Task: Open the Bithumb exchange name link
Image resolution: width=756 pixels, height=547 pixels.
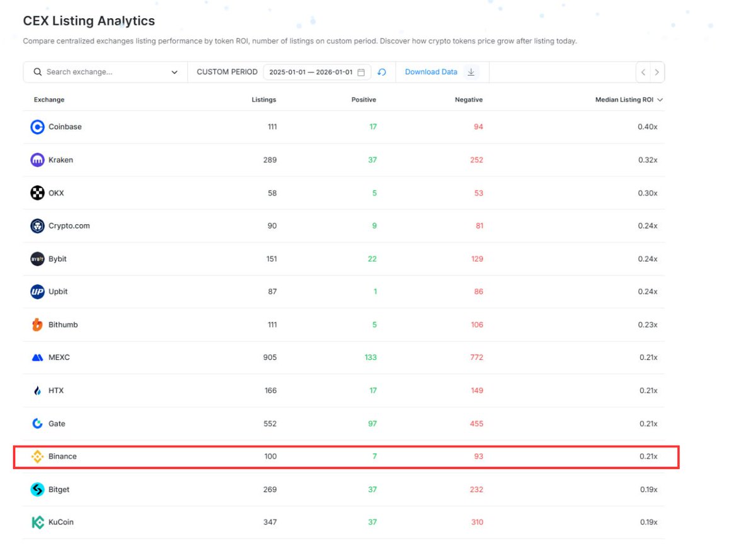Action: (x=63, y=325)
